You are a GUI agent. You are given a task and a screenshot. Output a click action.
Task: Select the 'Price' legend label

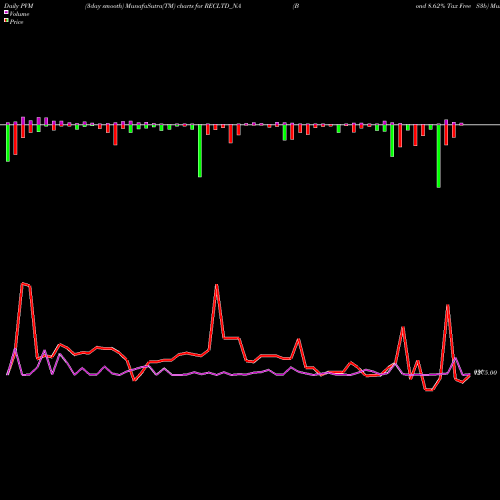click(16, 22)
